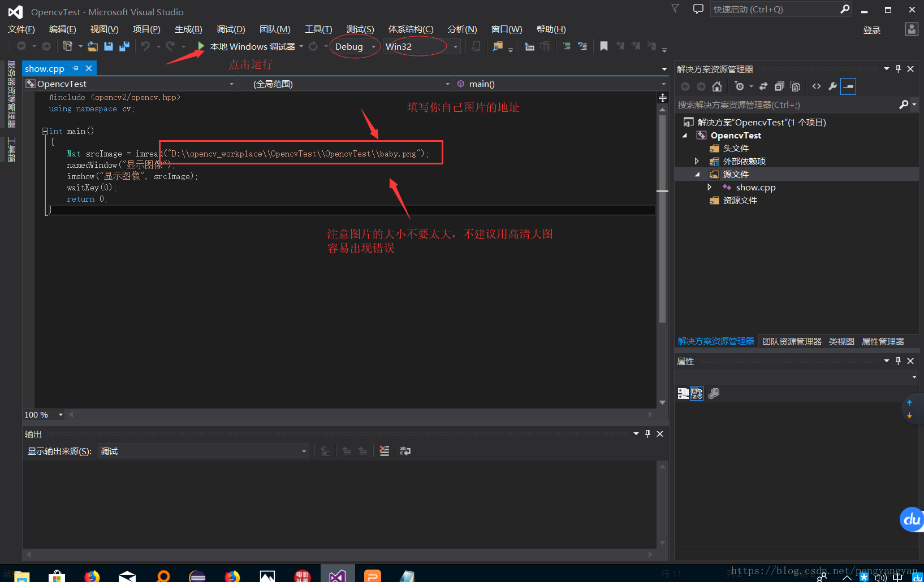Save all files using the double floppy icon
Screen dimensions: 924x582
(x=124, y=46)
